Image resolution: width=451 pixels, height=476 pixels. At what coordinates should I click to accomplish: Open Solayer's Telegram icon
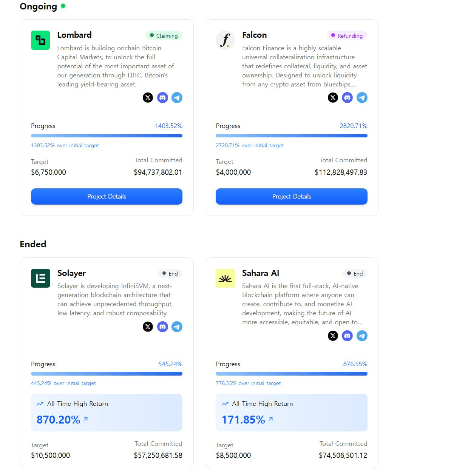tap(177, 327)
